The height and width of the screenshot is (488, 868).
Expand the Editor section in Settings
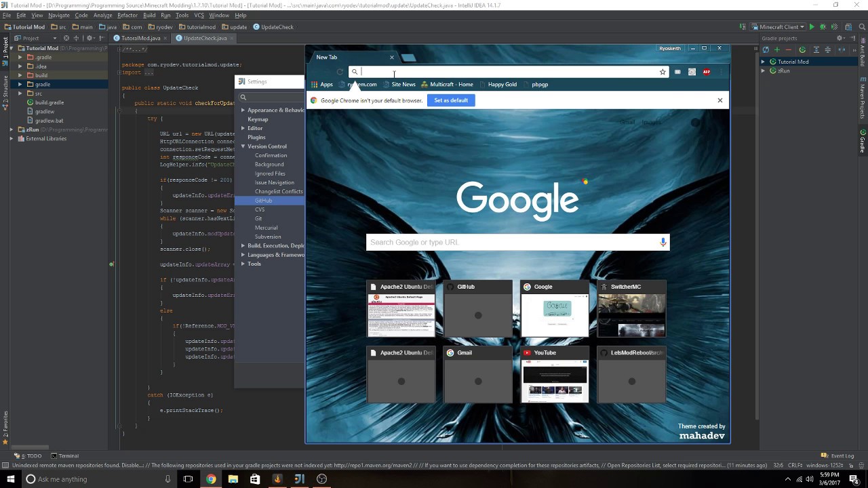point(243,128)
